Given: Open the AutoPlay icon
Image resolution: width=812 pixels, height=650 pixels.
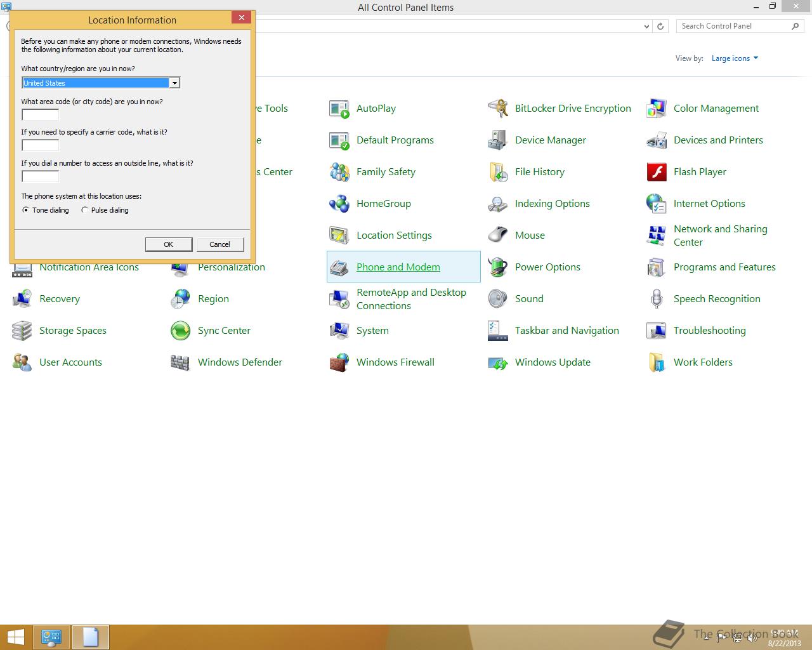Looking at the screenshot, I should [x=339, y=109].
